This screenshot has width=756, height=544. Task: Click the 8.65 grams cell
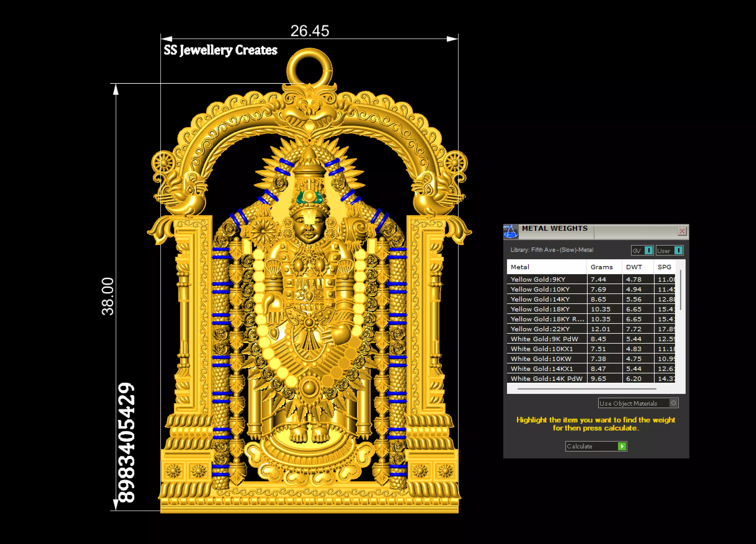(x=604, y=299)
